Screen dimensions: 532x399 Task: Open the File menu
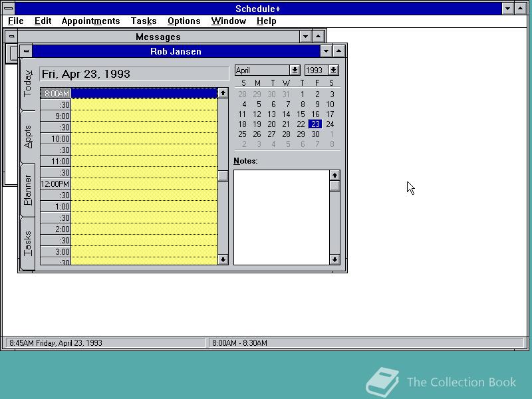click(x=15, y=21)
